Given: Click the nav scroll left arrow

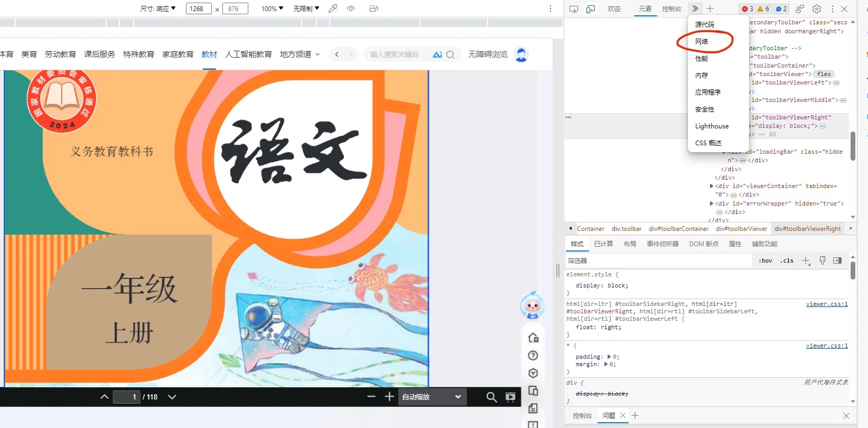Looking at the screenshot, I should (337, 54).
